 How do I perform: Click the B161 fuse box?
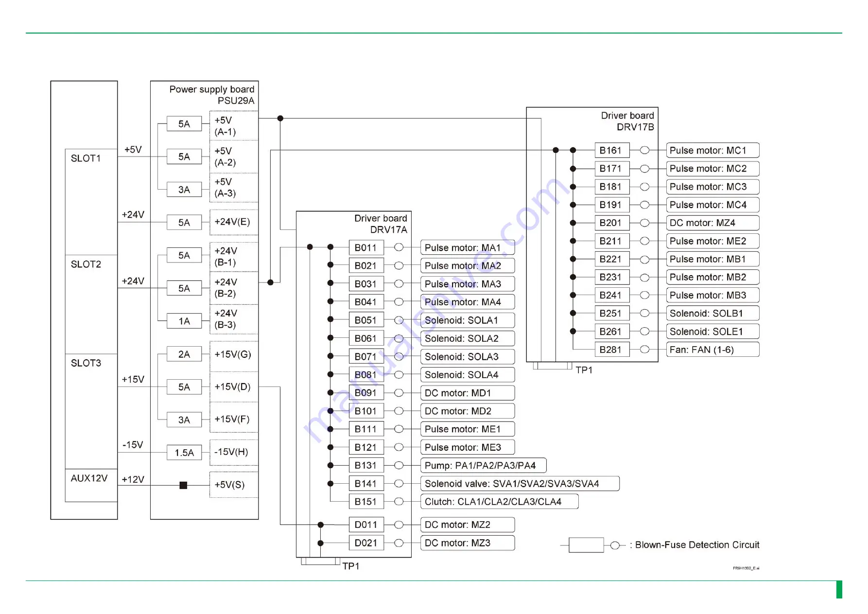[x=612, y=150]
